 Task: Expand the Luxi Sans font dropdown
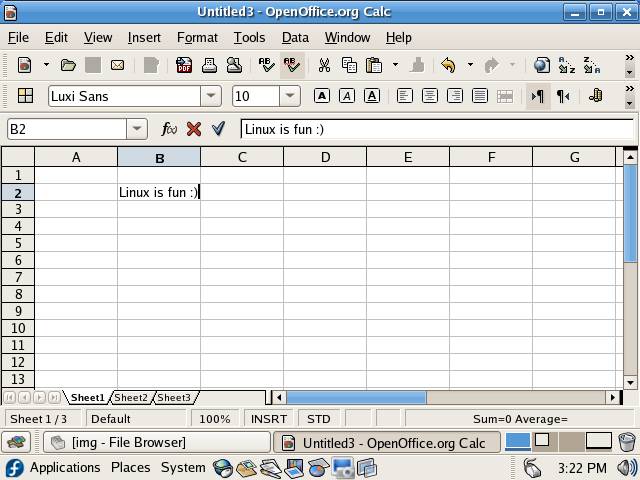coord(211,96)
